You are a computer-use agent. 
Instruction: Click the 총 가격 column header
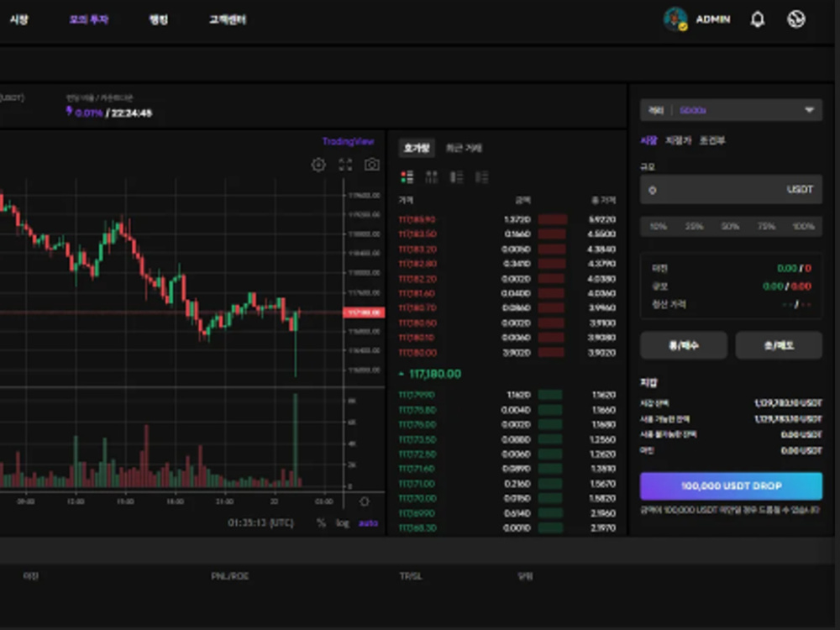[x=604, y=201]
